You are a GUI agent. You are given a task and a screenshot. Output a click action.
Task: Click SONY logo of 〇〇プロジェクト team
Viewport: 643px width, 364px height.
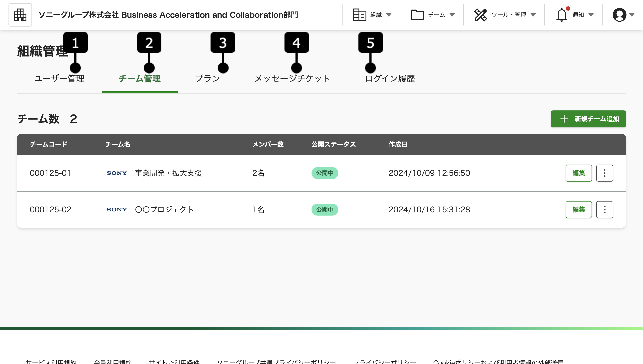(117, 209)
